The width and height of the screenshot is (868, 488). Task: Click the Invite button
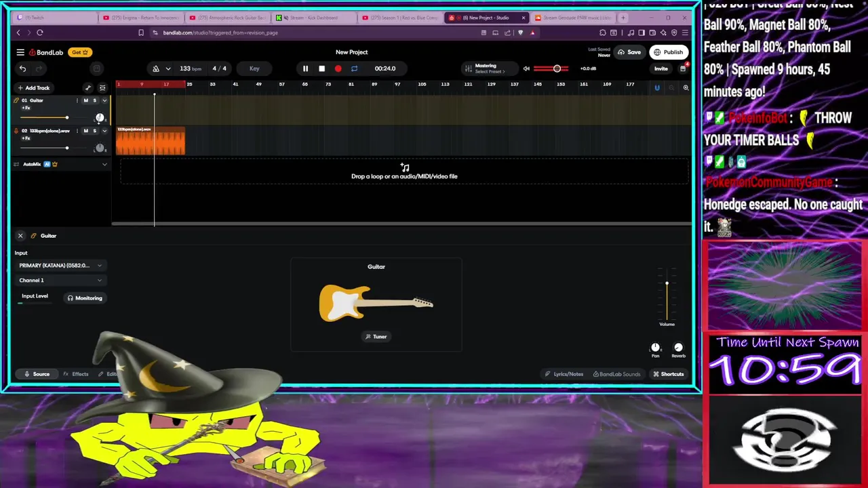point(660,68)
